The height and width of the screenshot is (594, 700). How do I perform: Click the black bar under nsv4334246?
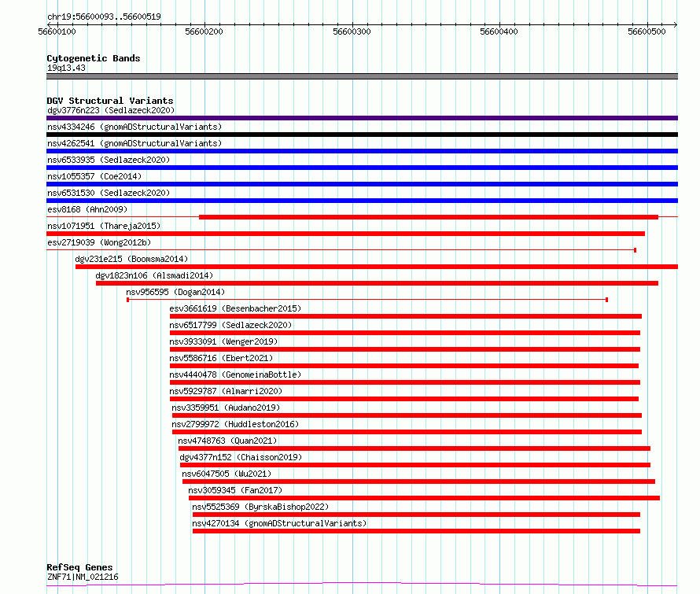[362, 135]
